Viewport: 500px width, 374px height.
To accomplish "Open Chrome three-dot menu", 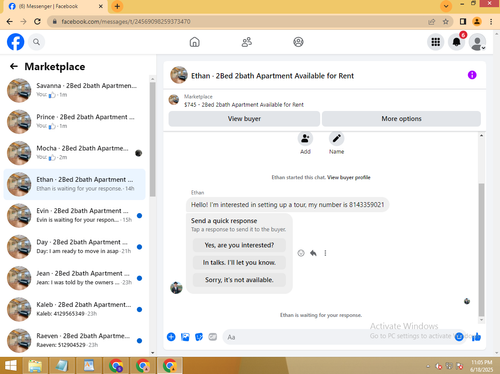I will point(491,22).
